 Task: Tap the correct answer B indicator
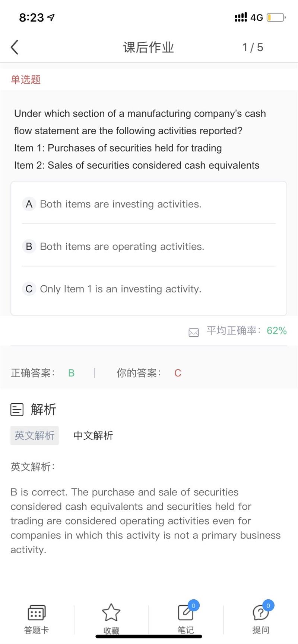pos(72,373)
